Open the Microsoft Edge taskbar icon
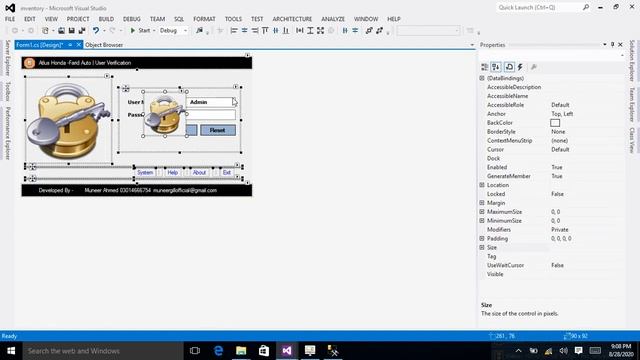Screen dimensions: 640x360 tap(218, 351)
